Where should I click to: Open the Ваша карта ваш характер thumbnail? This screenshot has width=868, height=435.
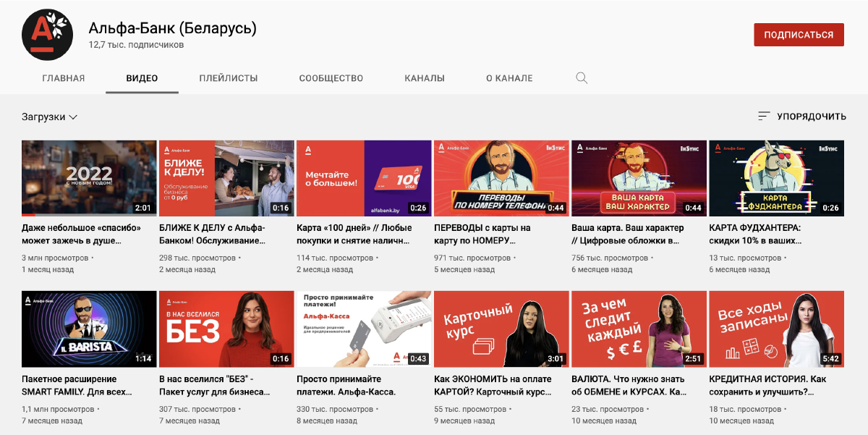point(639,179)
